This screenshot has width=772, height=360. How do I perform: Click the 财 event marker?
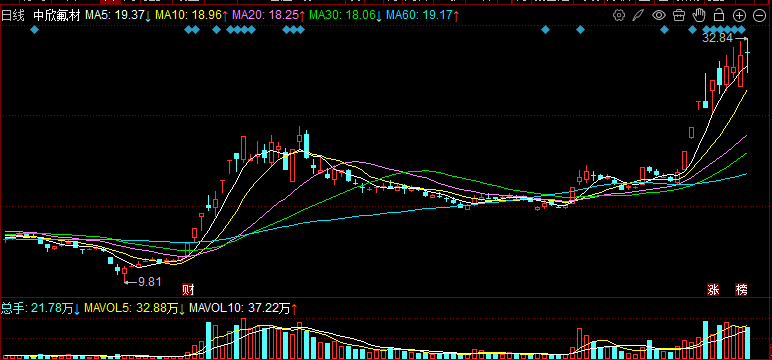click(x=188, y=289)
